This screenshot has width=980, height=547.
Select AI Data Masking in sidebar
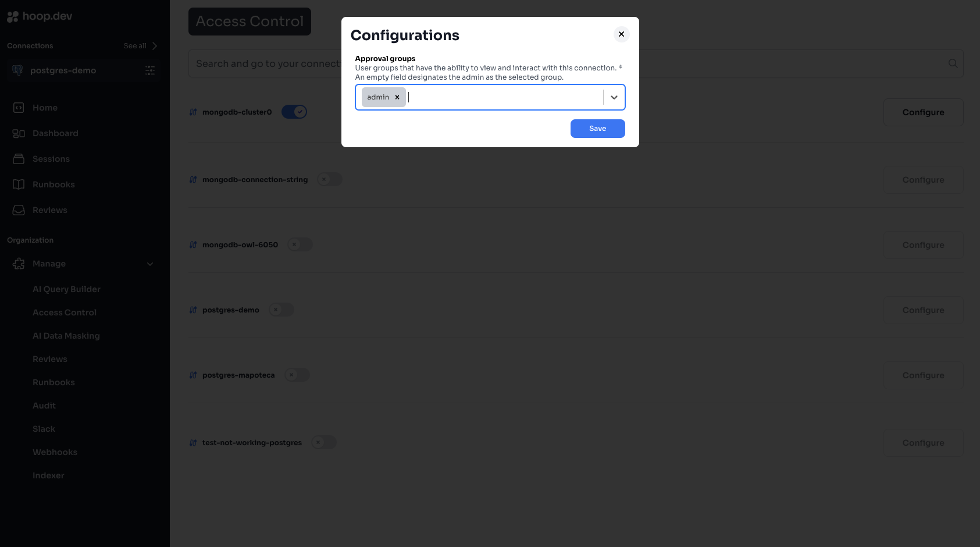coord(66,335)
